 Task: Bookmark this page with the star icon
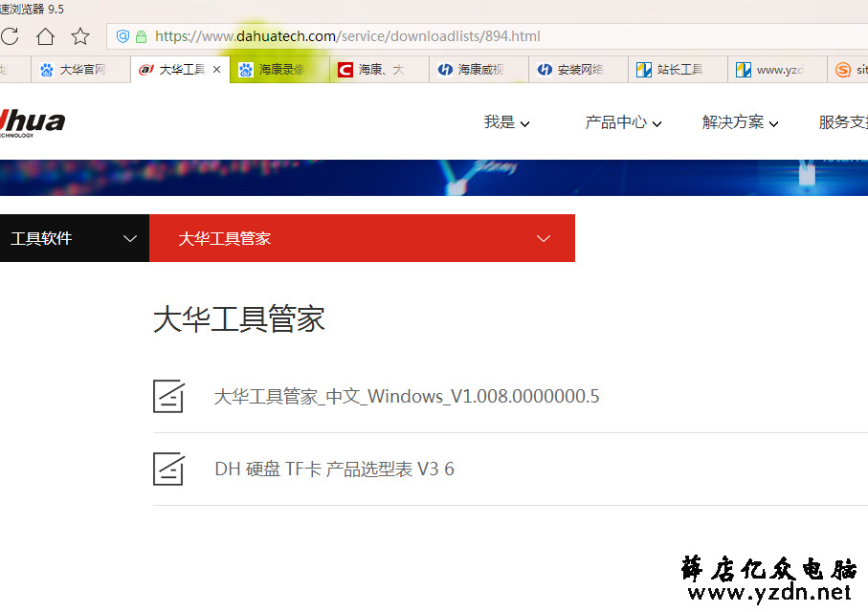tap(80, 36)
